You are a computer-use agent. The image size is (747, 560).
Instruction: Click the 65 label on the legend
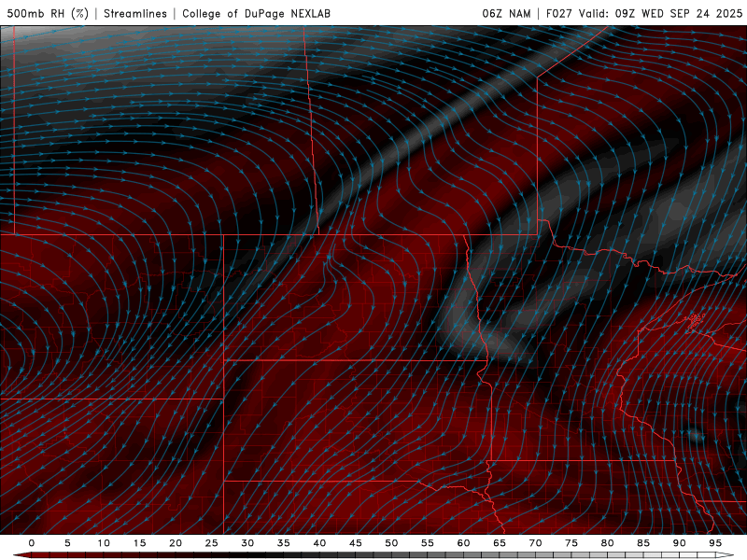(500, 543)
